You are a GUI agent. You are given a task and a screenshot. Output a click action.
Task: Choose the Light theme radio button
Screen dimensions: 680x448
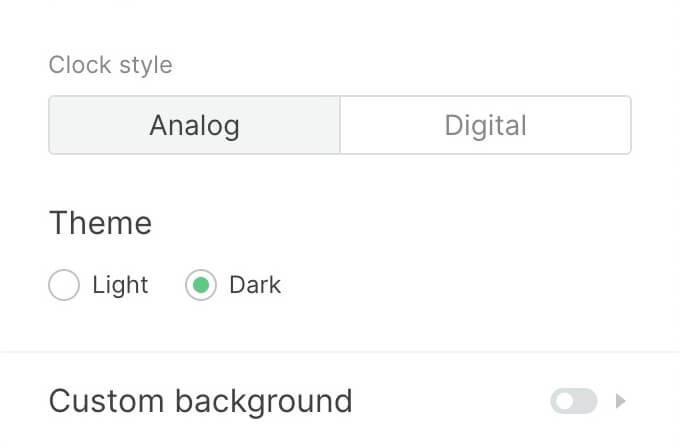click(x=64, y=285)
